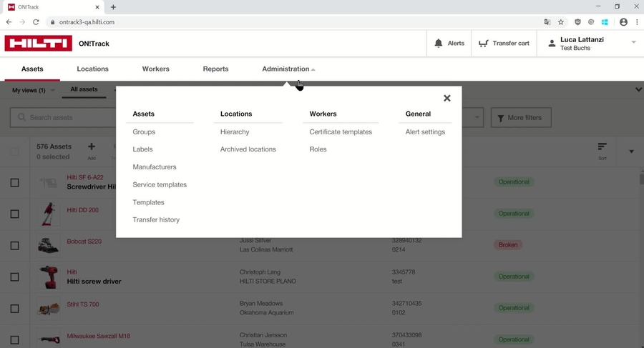This screenshot has width=644, height=348.
Task: Open Manufacturers in the admin menu
Action: click(x=155, y=167)
